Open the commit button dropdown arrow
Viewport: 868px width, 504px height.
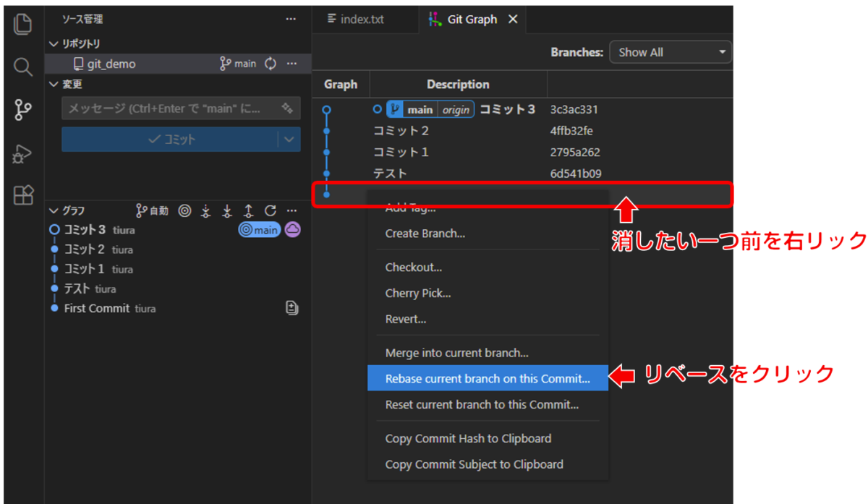click(x=289, y=140)
